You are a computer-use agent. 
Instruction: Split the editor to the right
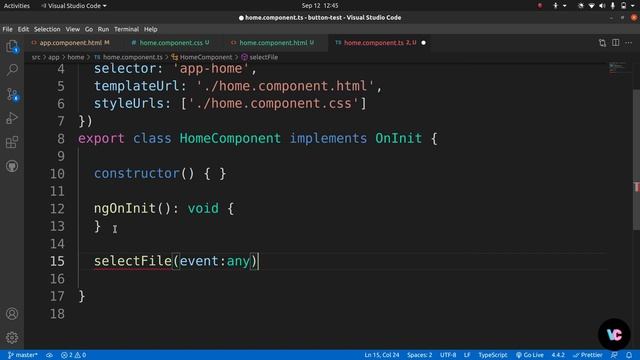click(616, 42)
